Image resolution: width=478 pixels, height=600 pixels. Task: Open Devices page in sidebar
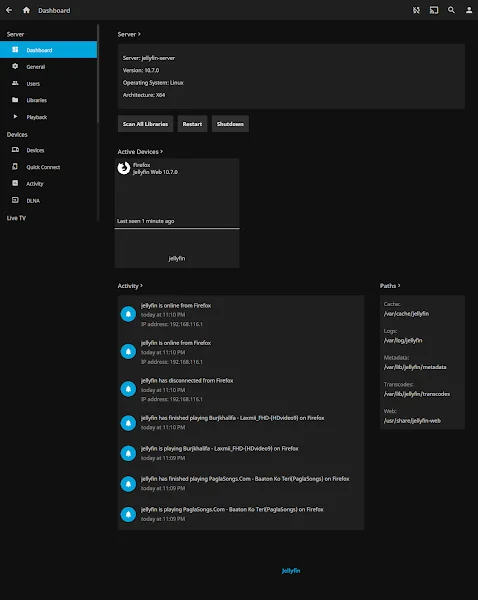pyautogui.click(x=48, y=150)
